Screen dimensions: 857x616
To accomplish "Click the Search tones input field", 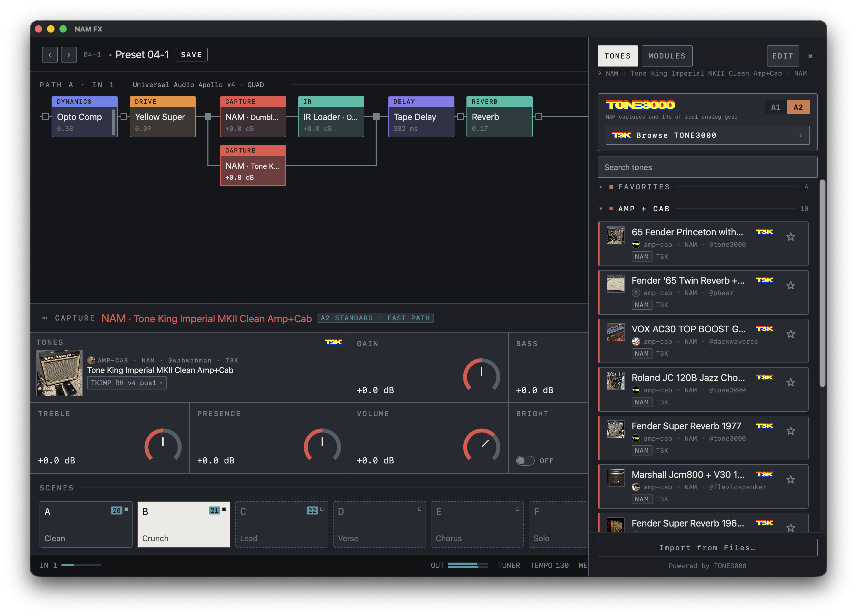I will (707, 167).
